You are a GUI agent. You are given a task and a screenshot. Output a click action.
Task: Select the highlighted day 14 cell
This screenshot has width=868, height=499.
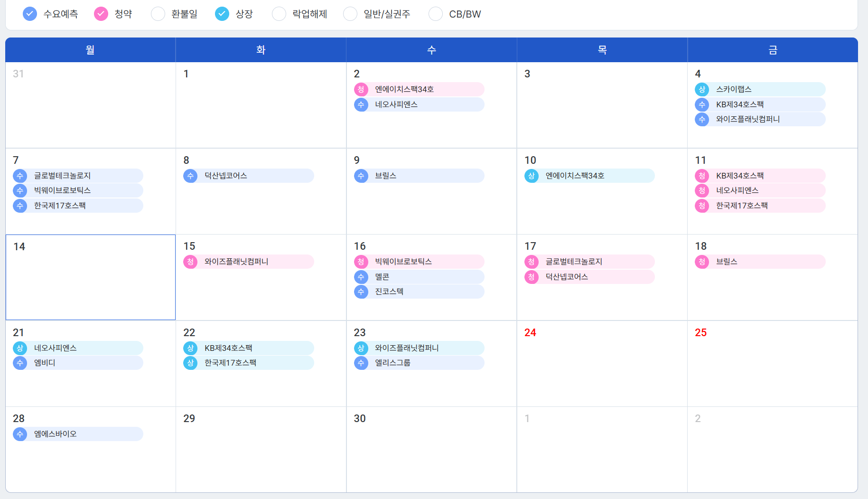90,277
